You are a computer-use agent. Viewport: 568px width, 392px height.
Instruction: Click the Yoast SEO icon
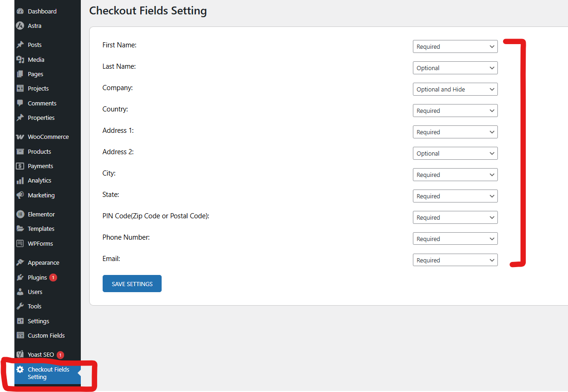[x=20, y=354]
